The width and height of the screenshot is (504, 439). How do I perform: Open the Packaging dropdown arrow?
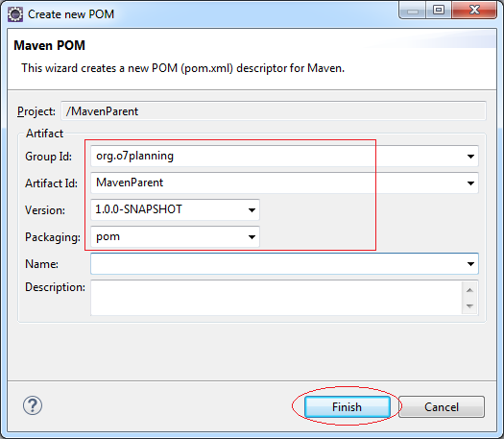(x=252, y=237)
